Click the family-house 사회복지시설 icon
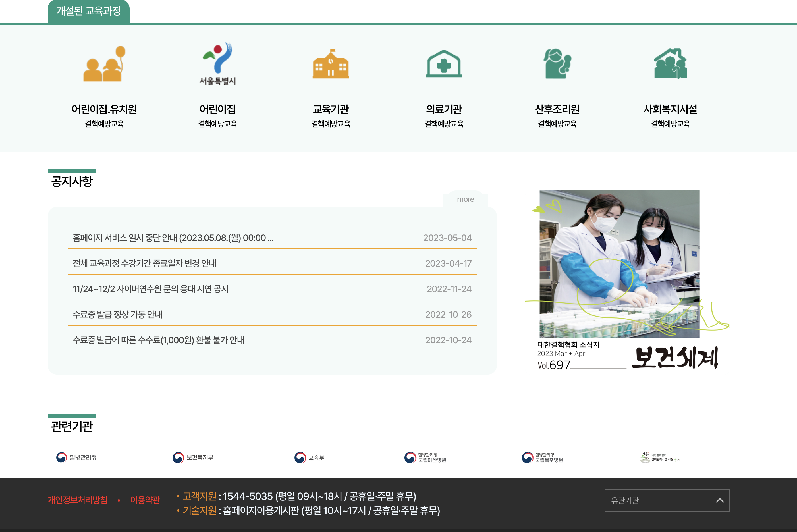This screenshot has height=532, width=797. point(670,64)
